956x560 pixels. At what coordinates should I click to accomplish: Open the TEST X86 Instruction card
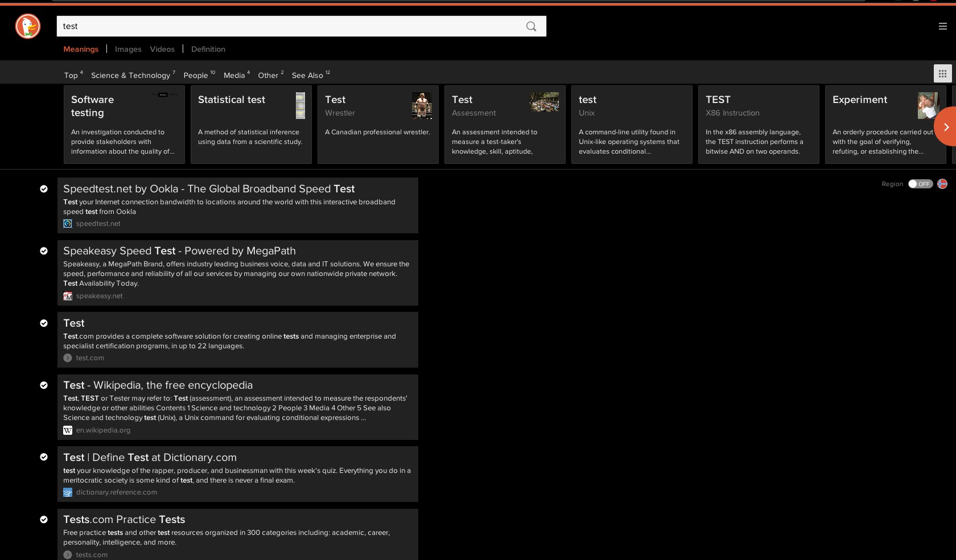(759, 125)
